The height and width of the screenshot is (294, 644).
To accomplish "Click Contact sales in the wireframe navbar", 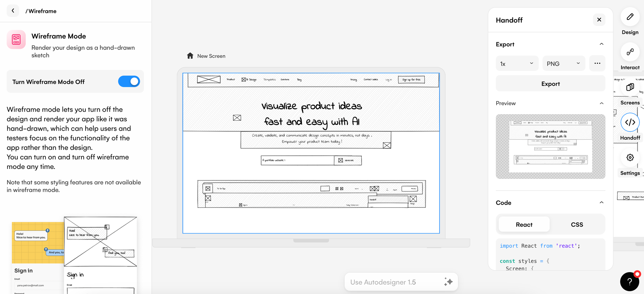I will point(371,79).
